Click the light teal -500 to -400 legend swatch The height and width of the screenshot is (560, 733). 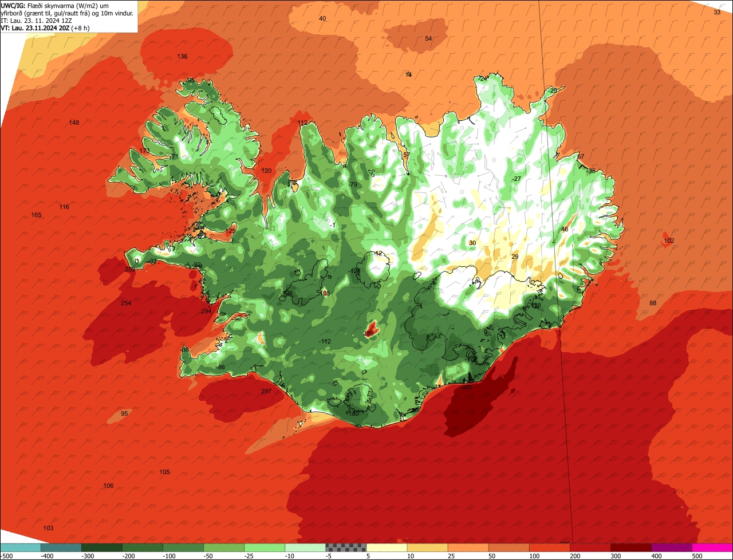point(20,547)
